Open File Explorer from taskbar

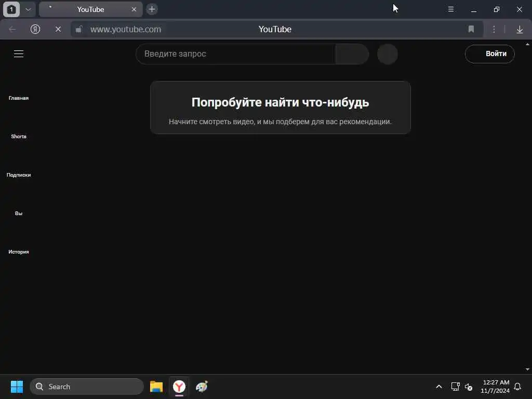point(156,387)
